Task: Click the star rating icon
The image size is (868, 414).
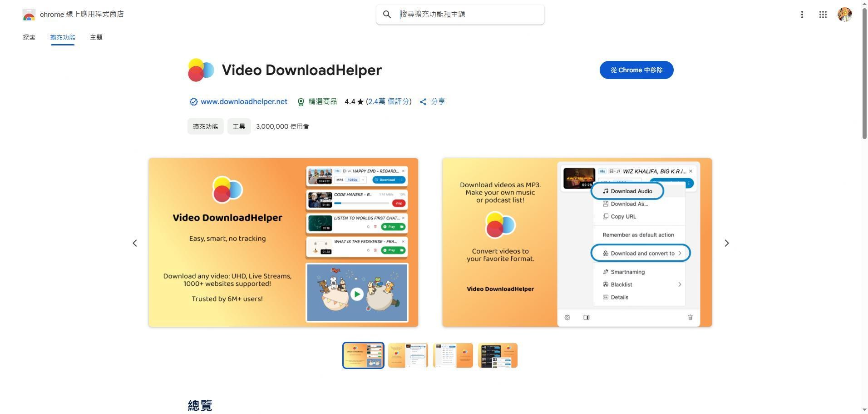Action: (x=360, y=102)
